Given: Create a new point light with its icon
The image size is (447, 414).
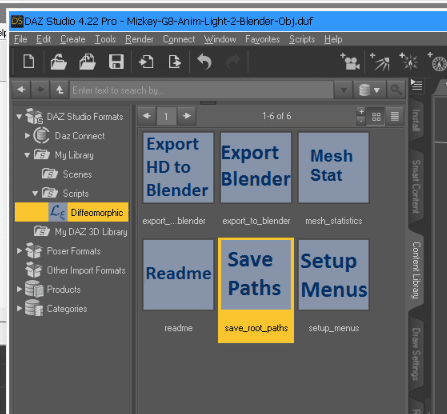Looking at the screenshot, I should pos(409,62).
